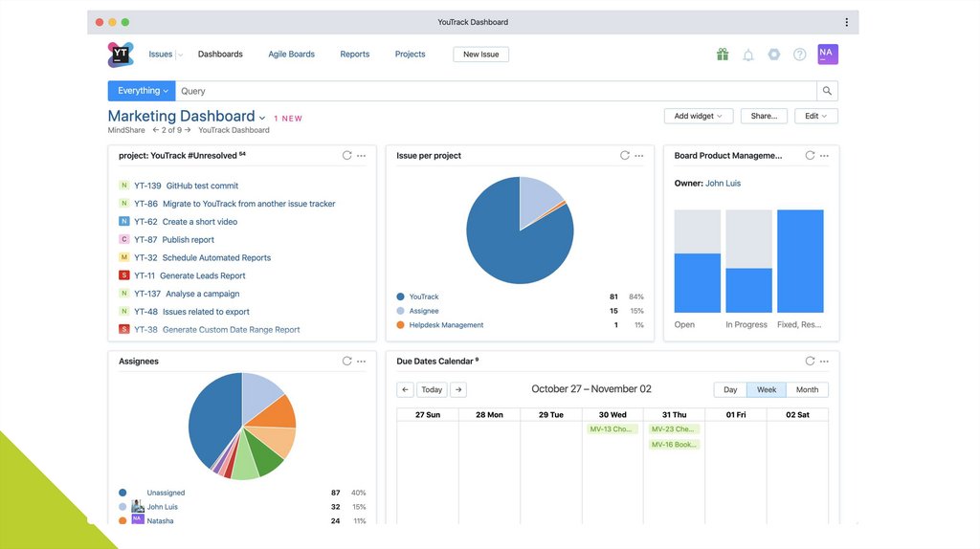Click the YouTrack logo icon
This screenshot has width=980, height=549.
[121, 55]
